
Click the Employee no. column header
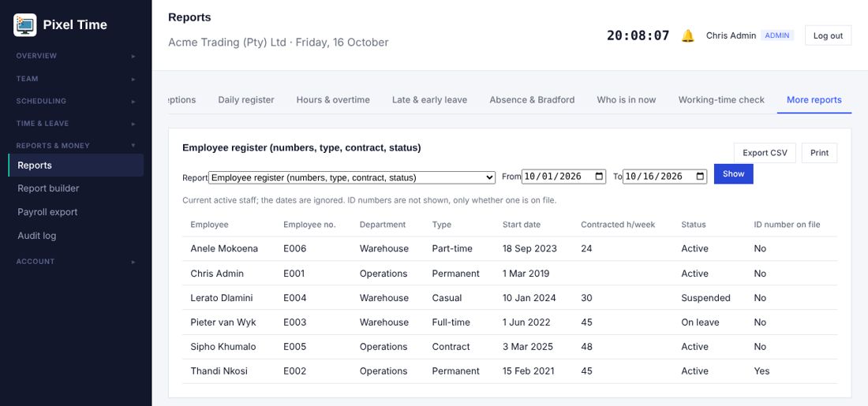click(309, 225)
